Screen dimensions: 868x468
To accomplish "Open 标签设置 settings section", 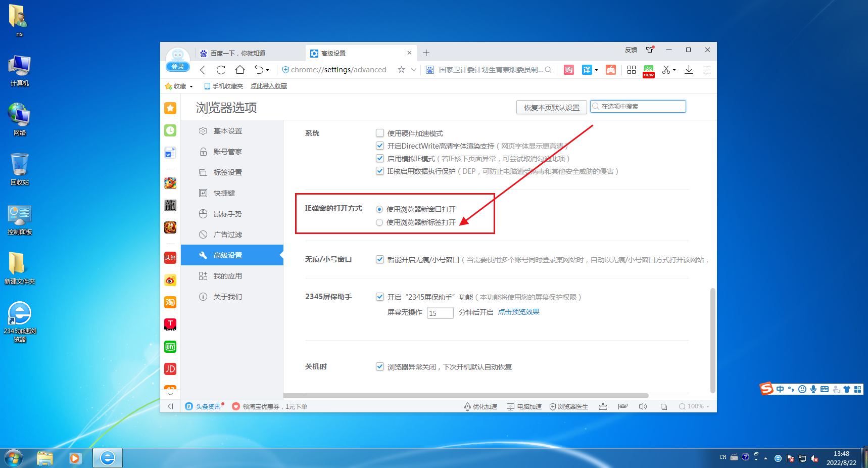I will point(232,172).
